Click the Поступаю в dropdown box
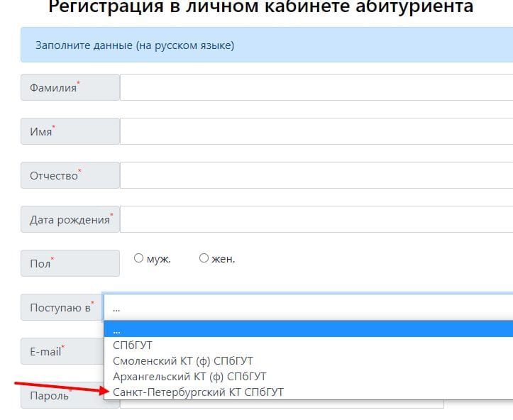 pyautogui.click(x=308, y=308)
